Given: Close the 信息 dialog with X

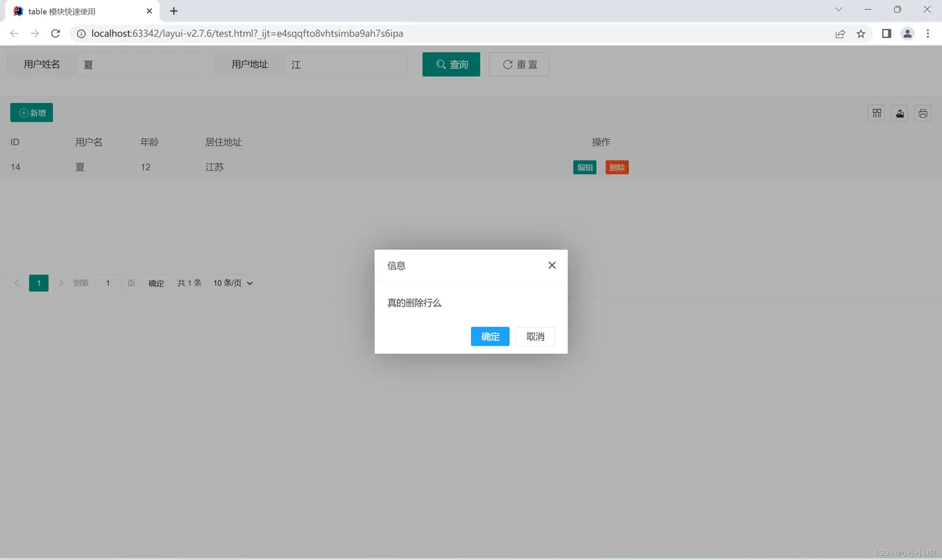Looking at the screenshot, I should coord(552,265).
